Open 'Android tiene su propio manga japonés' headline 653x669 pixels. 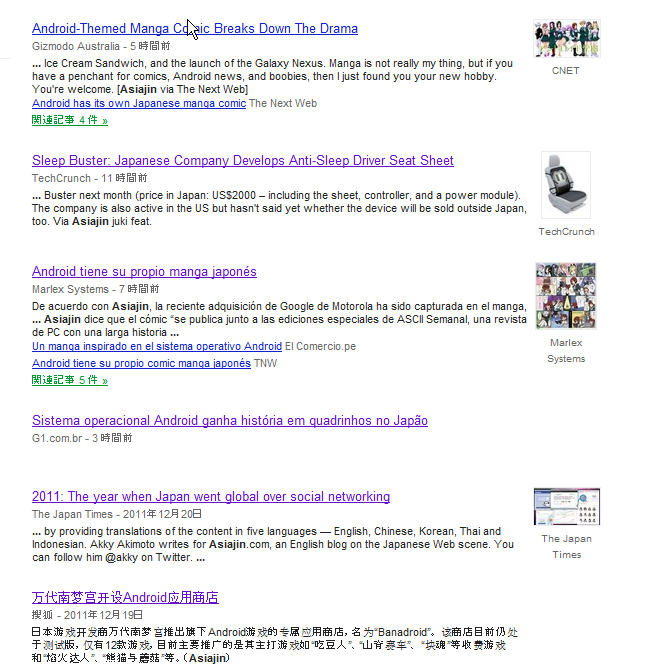pos(144,271)
